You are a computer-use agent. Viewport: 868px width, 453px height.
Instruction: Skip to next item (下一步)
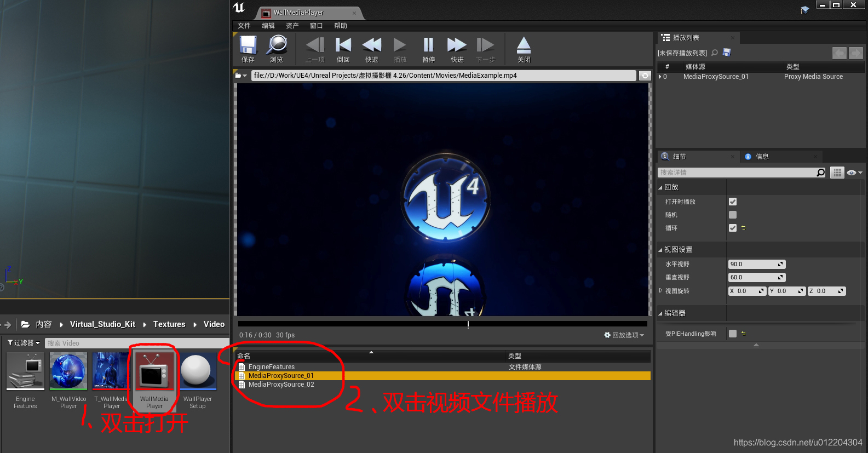[486, 49]
